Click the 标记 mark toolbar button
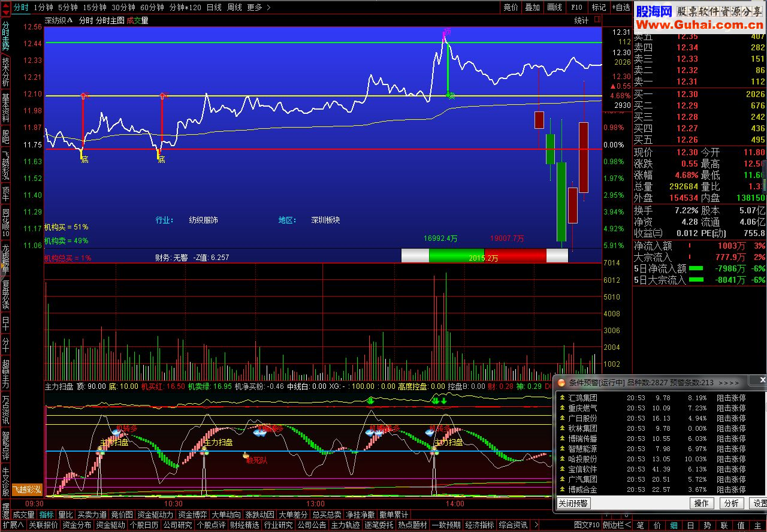Image resolution: width=767 pixels, height=532 pixels. pos(599,7)
